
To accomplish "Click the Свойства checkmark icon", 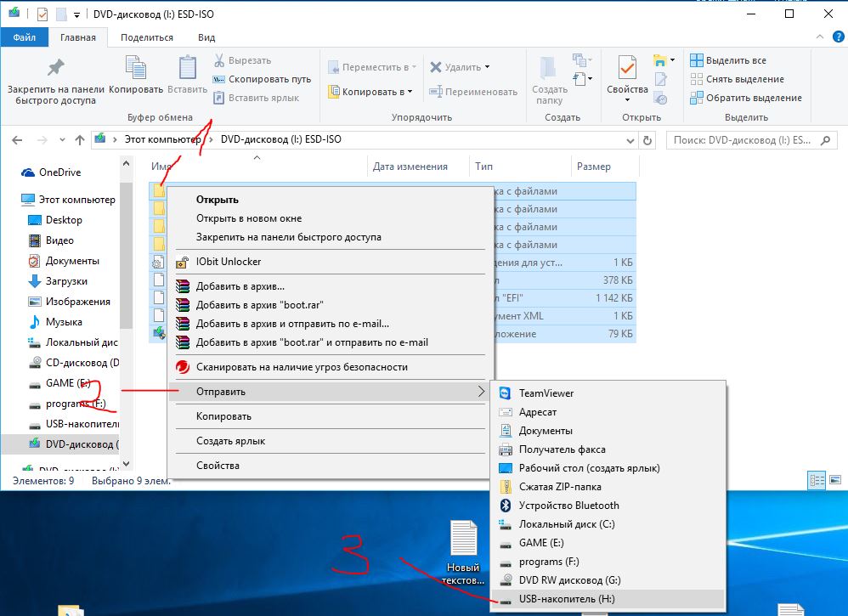I will coord(627,68).
